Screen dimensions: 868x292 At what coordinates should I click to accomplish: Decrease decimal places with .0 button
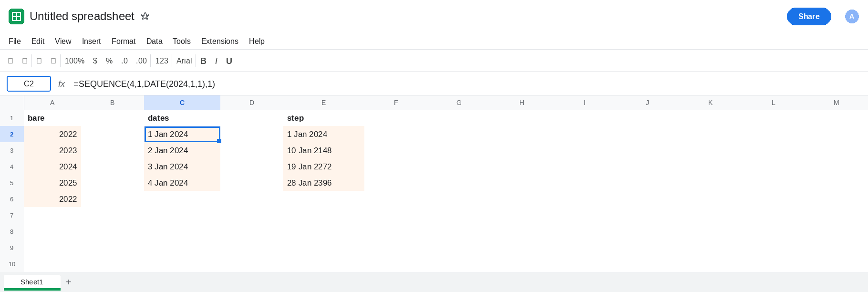[x=124, y=61]
